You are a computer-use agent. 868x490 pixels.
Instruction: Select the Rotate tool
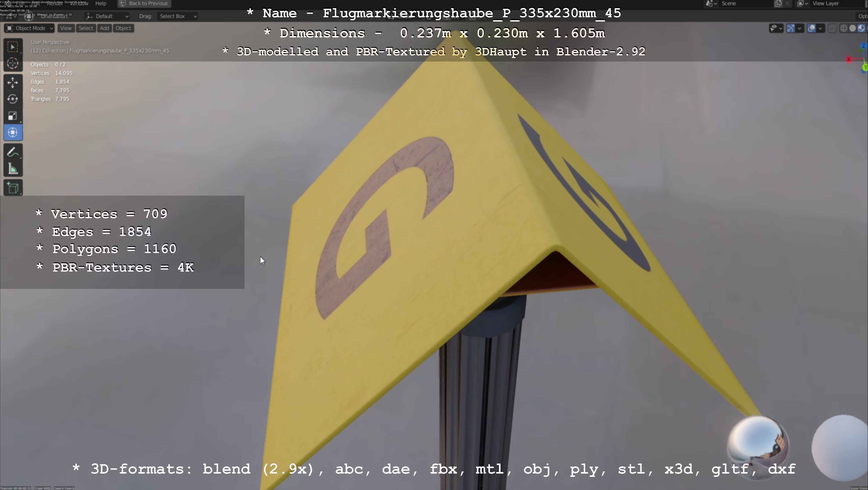tap(13, 99)
